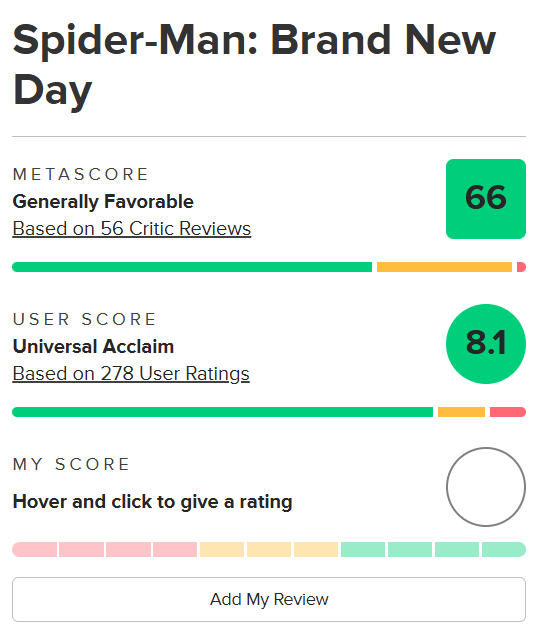Click the green 8.1 user score circle
Screen dimensions: 541x631
tap(486, 344)
